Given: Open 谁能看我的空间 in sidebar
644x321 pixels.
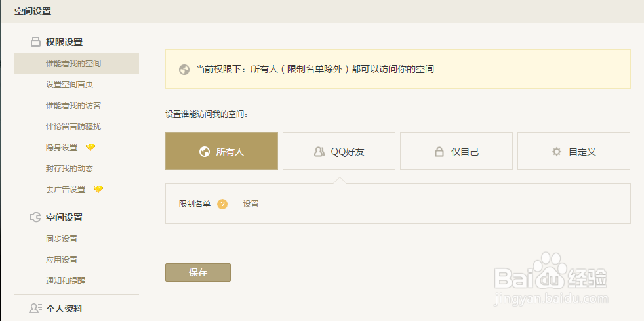Looking at the screenshot, I should click(73, 63).
